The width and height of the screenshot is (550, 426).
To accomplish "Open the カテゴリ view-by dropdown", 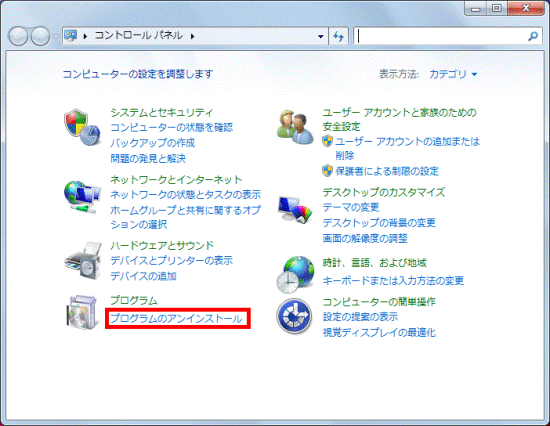I will pos(453,74).
